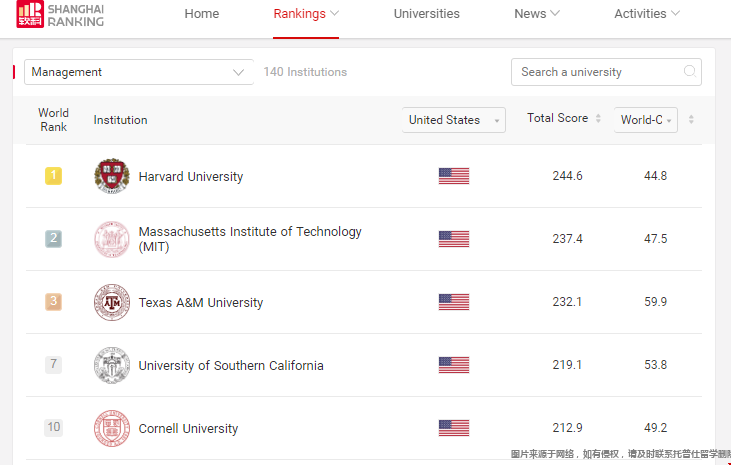Open the Management subject dropdown

[x=139, y=72]
